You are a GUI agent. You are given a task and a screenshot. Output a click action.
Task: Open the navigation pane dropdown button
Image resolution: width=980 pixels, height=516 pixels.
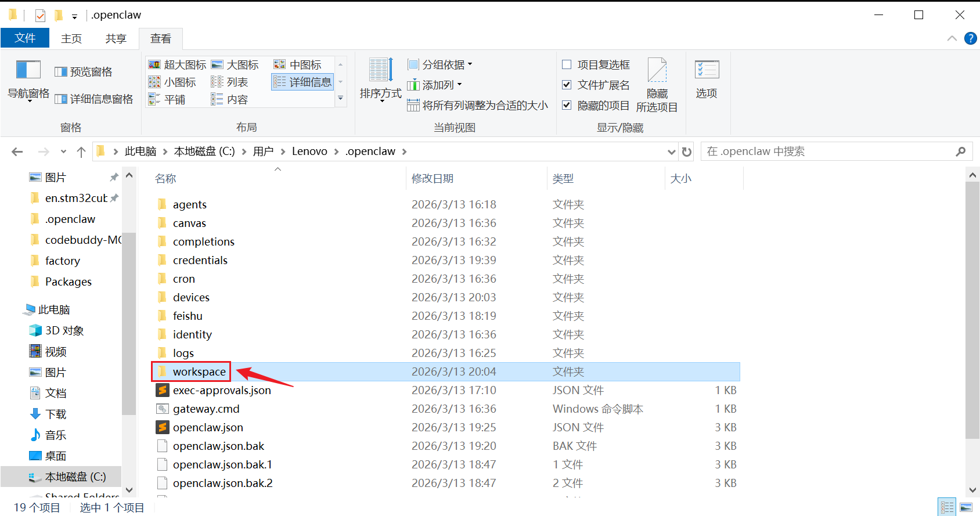click(x=28, y=80)
